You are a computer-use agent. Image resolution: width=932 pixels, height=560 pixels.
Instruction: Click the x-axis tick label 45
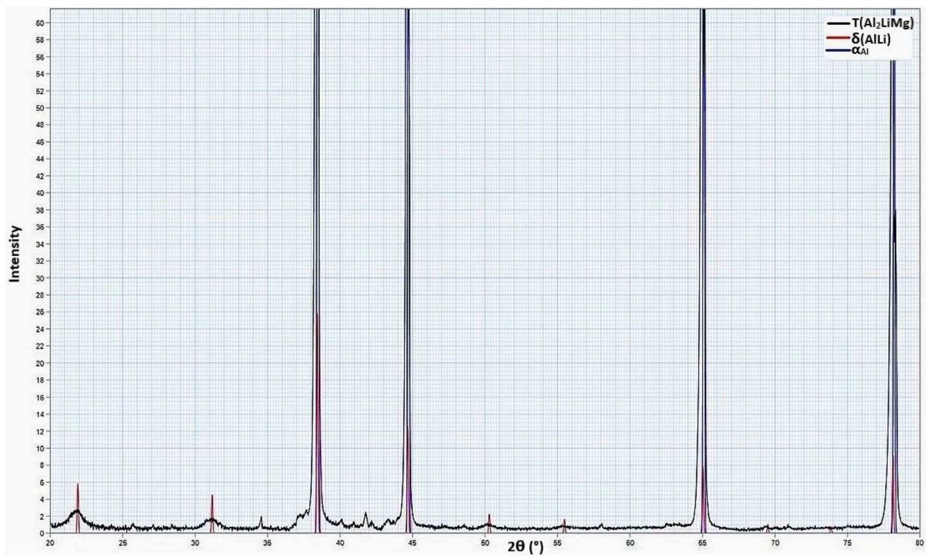[412, 543]
